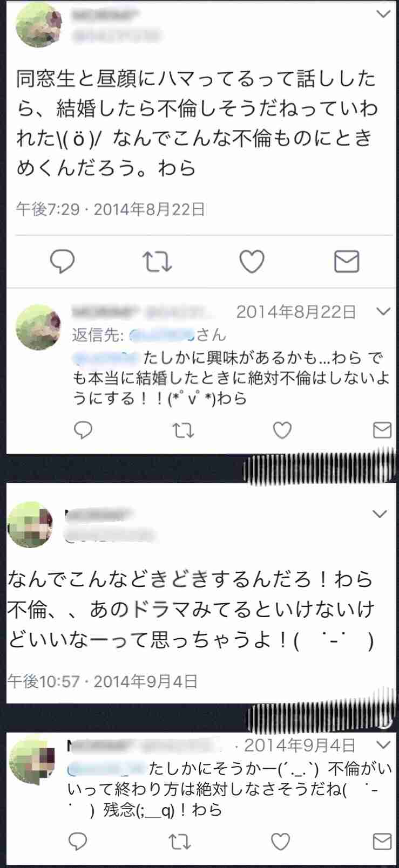This screenshot has width=399, height=868.
Task: Open the mentioned user after 返信先
Action: pos(161,335)
